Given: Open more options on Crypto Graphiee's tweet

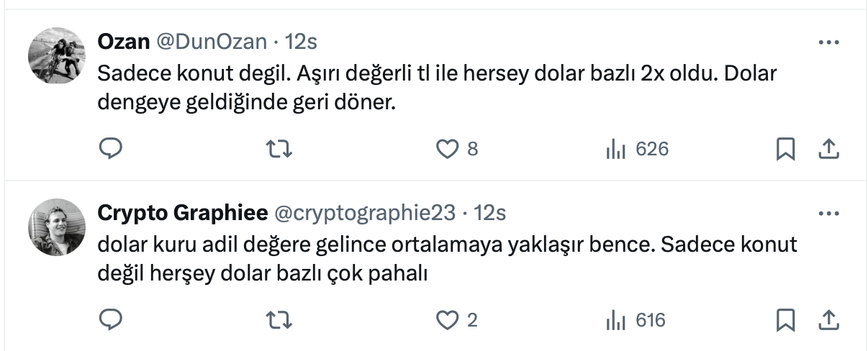Looking at the screenshot, I should tap(829, 214).
